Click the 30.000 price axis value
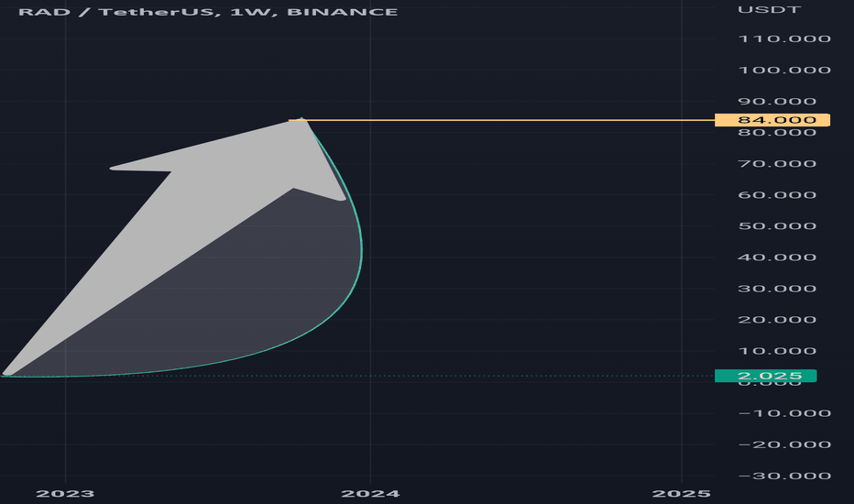This screenshot has width=854, height=504. tap(777, 289)
